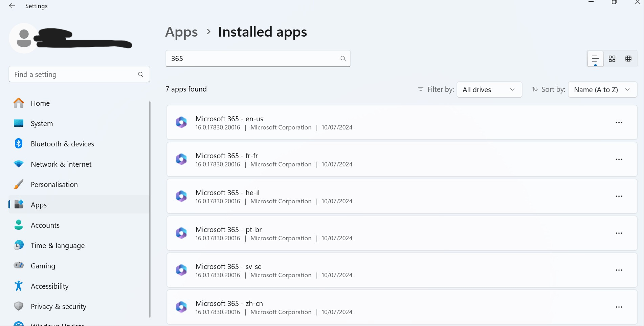Open the Filter by All drives dropdown
The height and width of the screenshot is (326, 644).
tap(489, 90)
